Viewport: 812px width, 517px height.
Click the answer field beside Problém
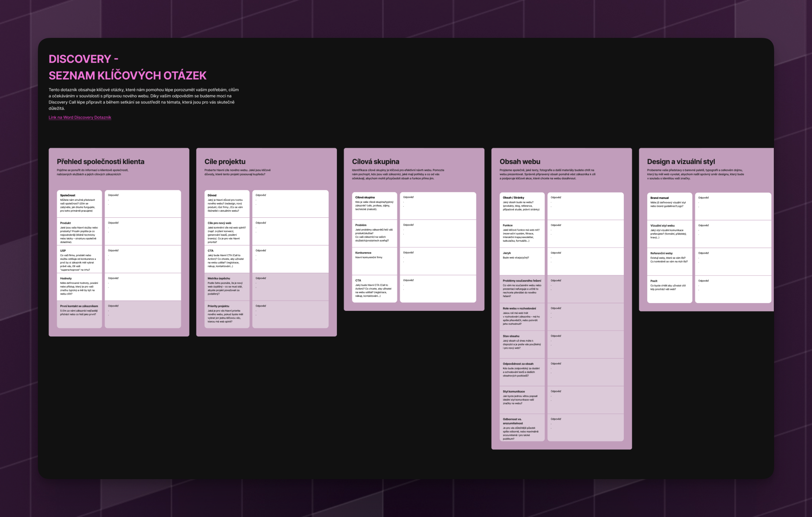(x=438, y=234)
